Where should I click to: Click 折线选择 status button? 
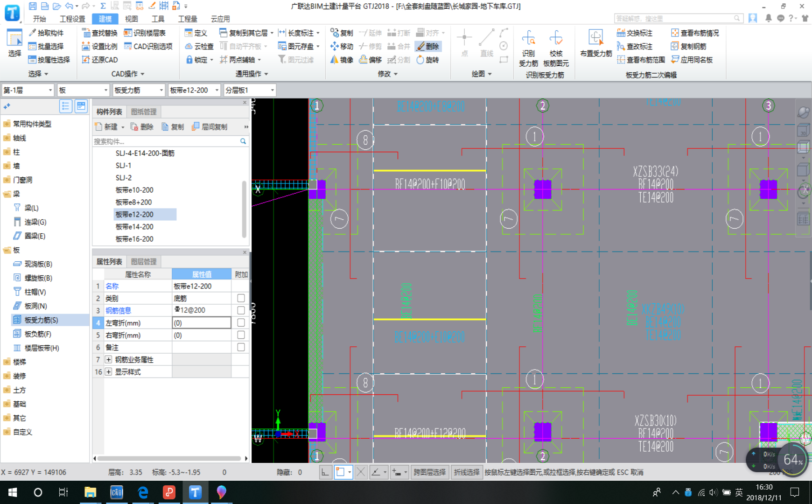tap(467, 472)
